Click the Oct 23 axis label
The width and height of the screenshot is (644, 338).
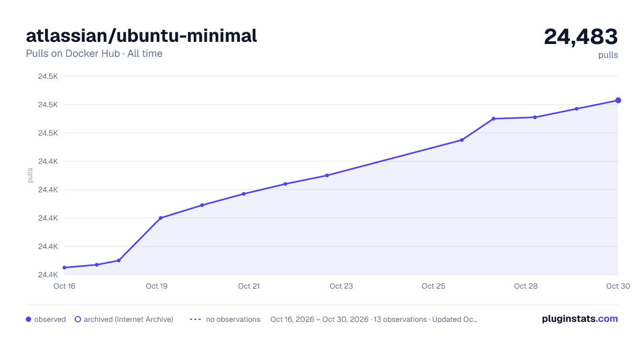[341, 286]
